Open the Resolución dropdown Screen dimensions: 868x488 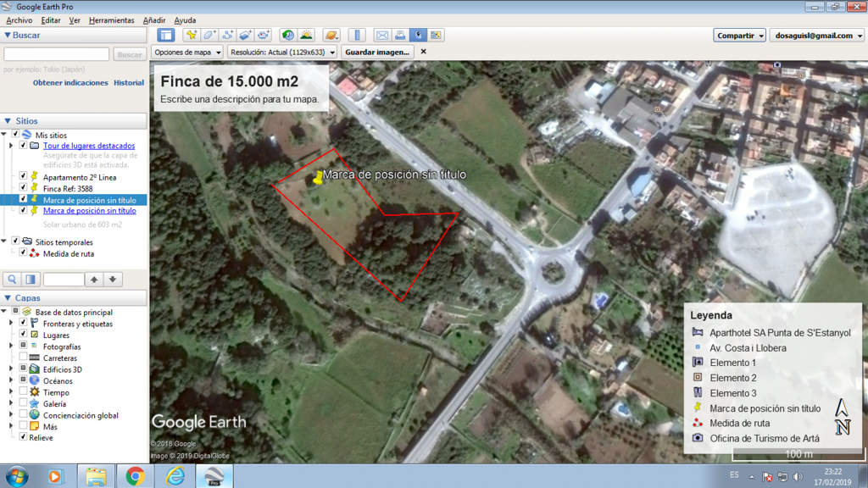pos(282,52)
